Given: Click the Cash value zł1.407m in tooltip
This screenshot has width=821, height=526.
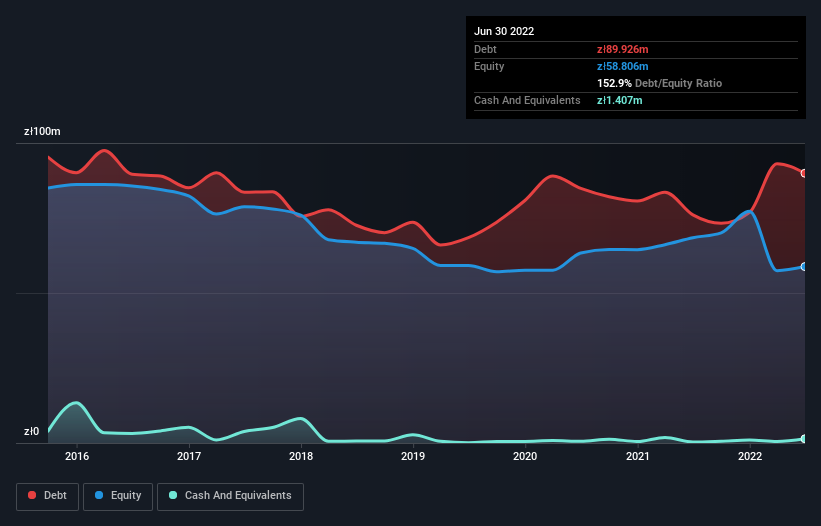Looking at the screenshot, I should [x=619, y=100].
